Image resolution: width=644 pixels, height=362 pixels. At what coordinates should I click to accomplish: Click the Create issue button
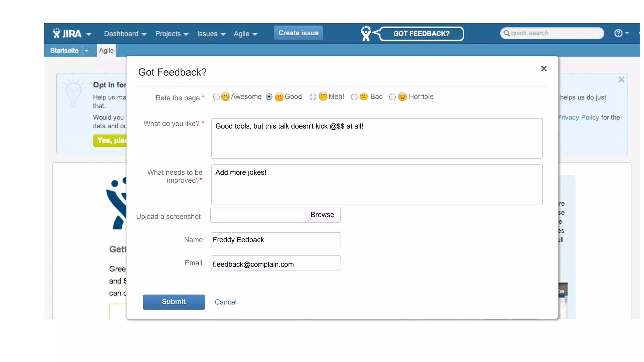tap(298, 33)
